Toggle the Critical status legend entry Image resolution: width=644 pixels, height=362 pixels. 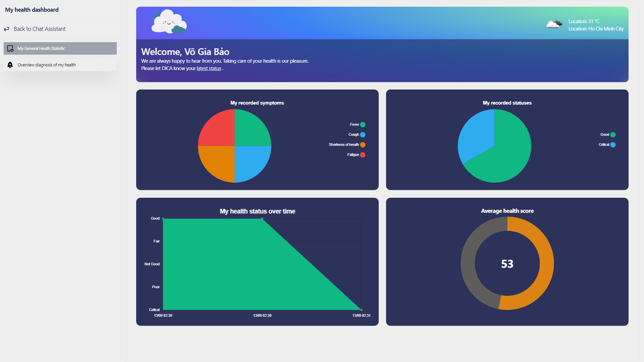pos(604,145)
